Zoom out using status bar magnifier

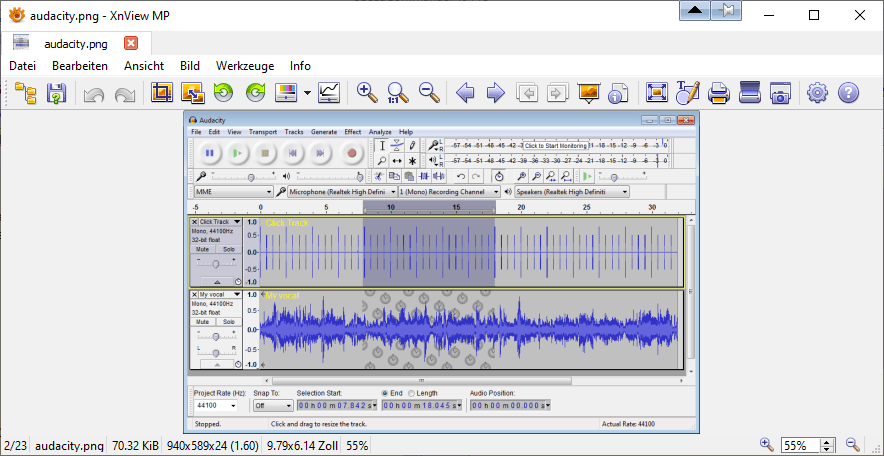point(853,444)
